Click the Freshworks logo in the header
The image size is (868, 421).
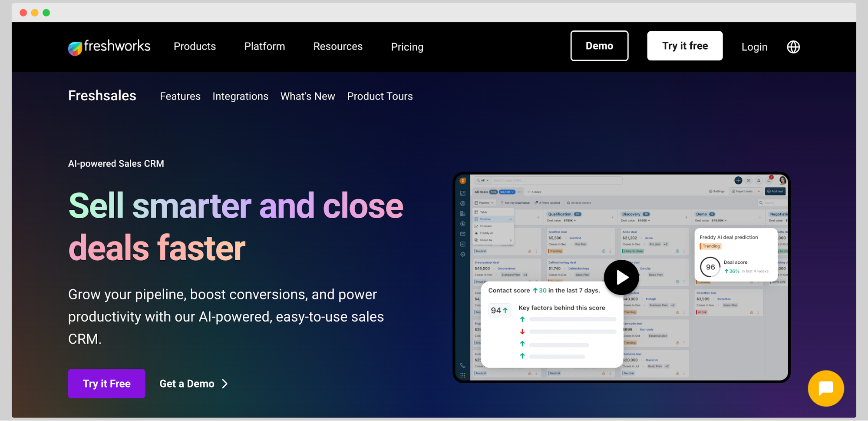[109, 46]
